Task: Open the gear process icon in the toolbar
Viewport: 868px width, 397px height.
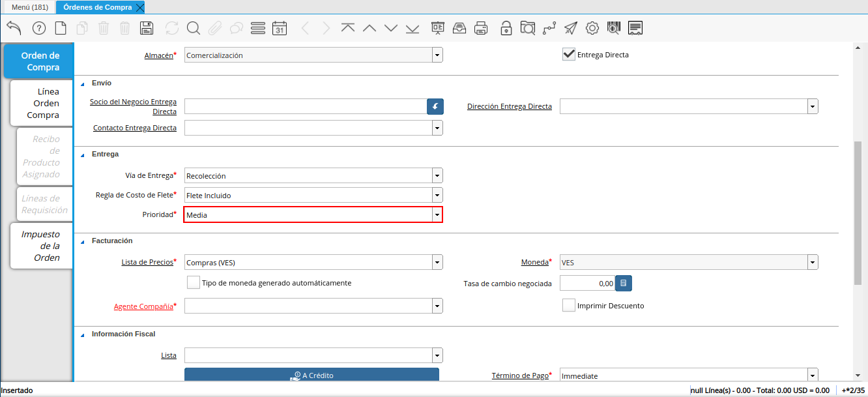Action: (592, 28)
